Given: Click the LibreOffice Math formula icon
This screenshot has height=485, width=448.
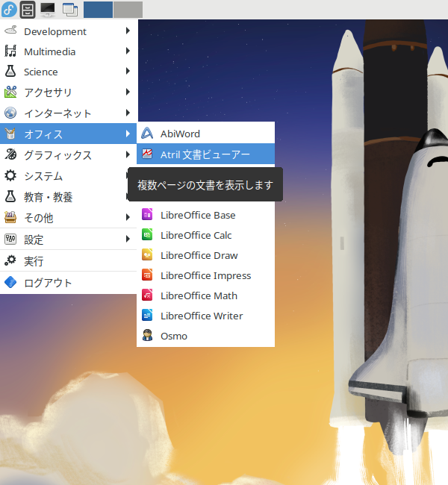Looking at the screenshot, I should [x=147, y=295].
